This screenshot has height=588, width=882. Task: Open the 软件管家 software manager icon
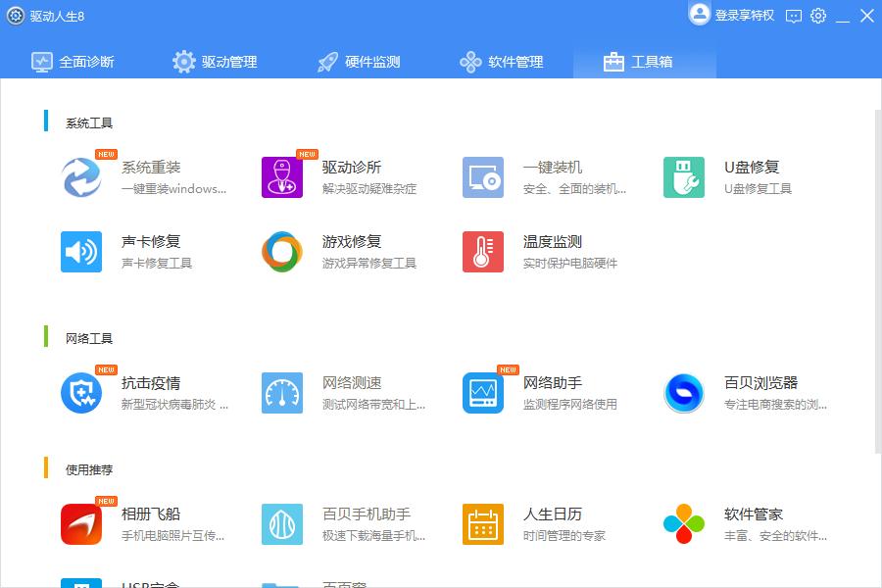pyautogui.click(x=684, y=524)
